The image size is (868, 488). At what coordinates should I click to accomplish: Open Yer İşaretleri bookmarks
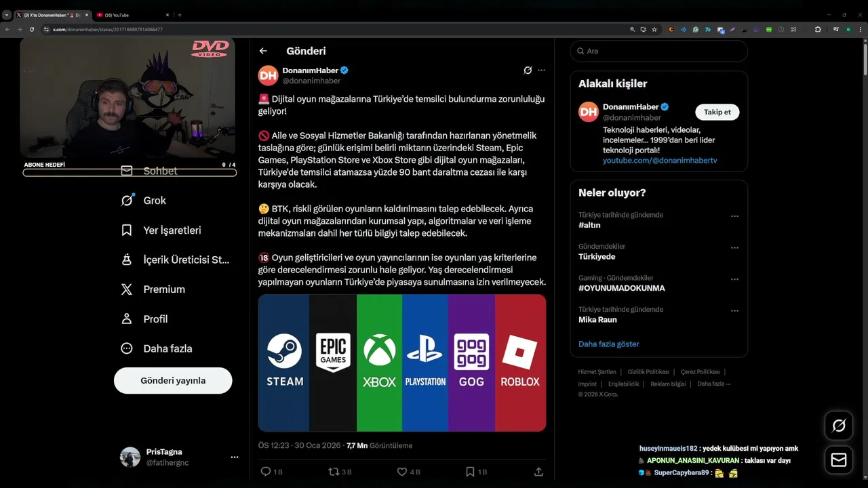pyautogui.click(x=161, y=230)
